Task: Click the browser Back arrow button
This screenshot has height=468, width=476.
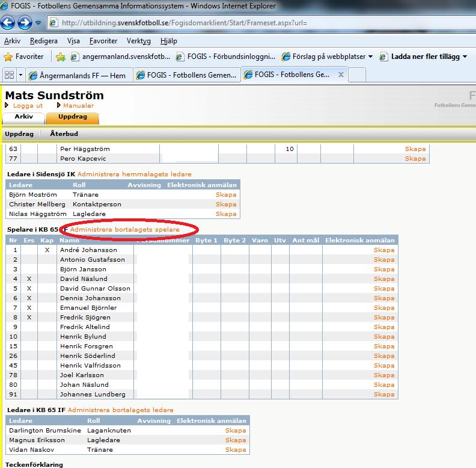Action: tap(8, 23)
